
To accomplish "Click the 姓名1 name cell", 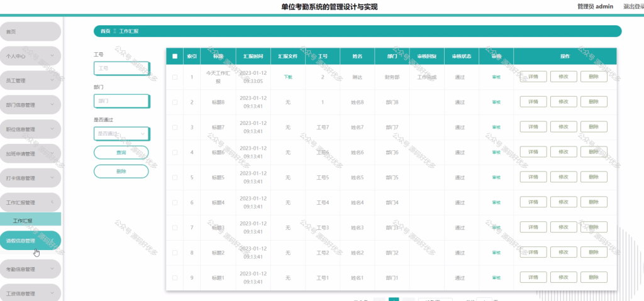I will 357,278.
